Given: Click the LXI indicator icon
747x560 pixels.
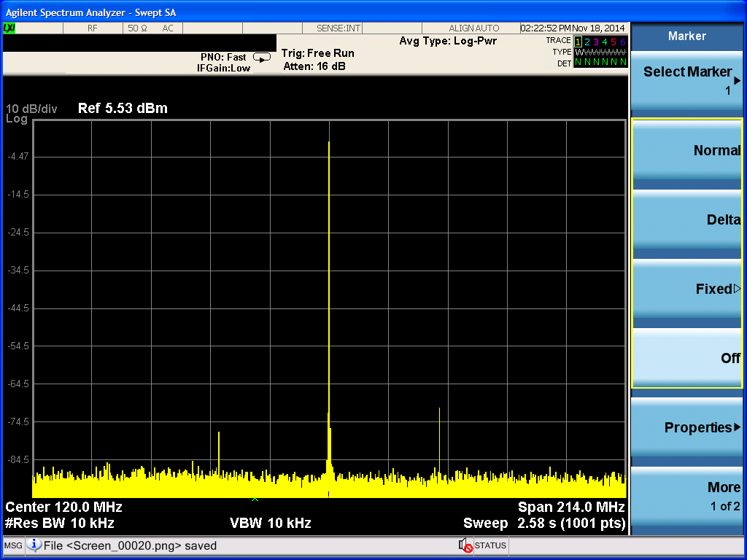Looking at the screenshot, I should [x=9, y=28].
